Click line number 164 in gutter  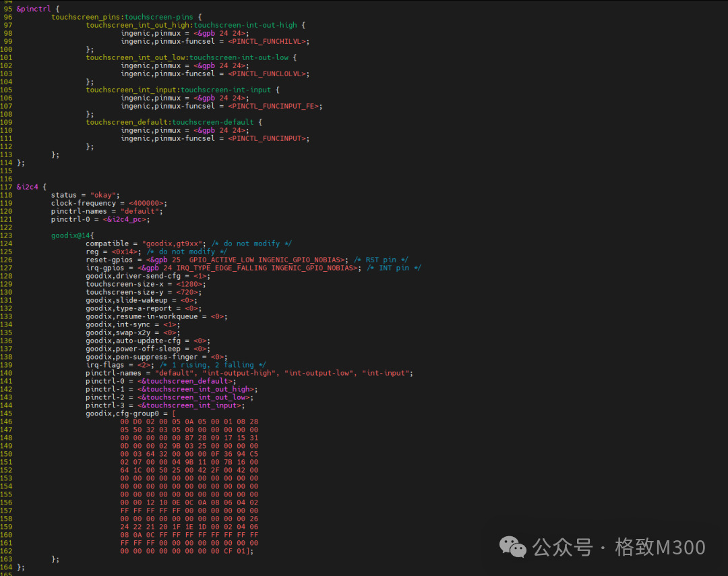[x=6, y=567]
